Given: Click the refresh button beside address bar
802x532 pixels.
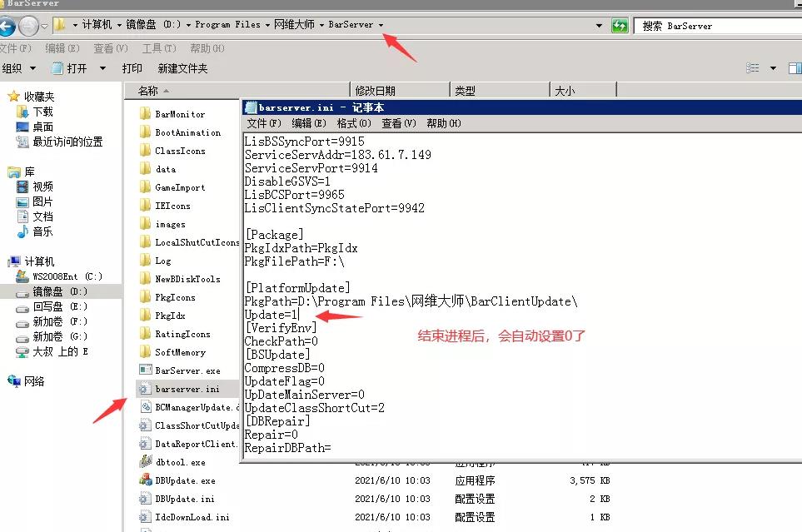Looking at the screenshot, I should pos(619,26).
